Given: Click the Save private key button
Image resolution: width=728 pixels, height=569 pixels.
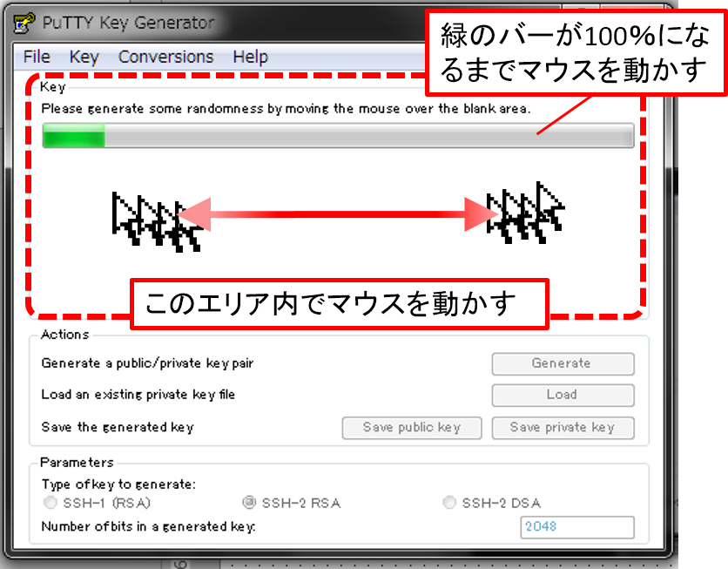Looking at the screenshot, I should tap(563, 428).
